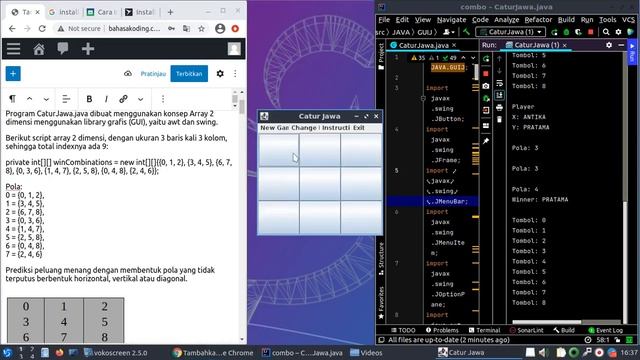Open the Navigate menu in IntelliJ
Screen dimensions: 640x360
click(x=451, y=20)
